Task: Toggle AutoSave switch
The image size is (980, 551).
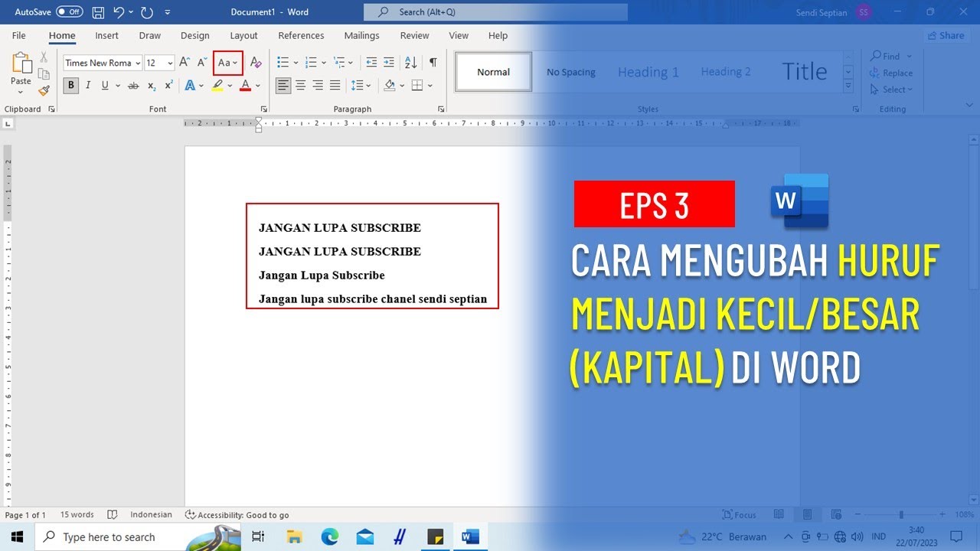Action: [70, 12]
